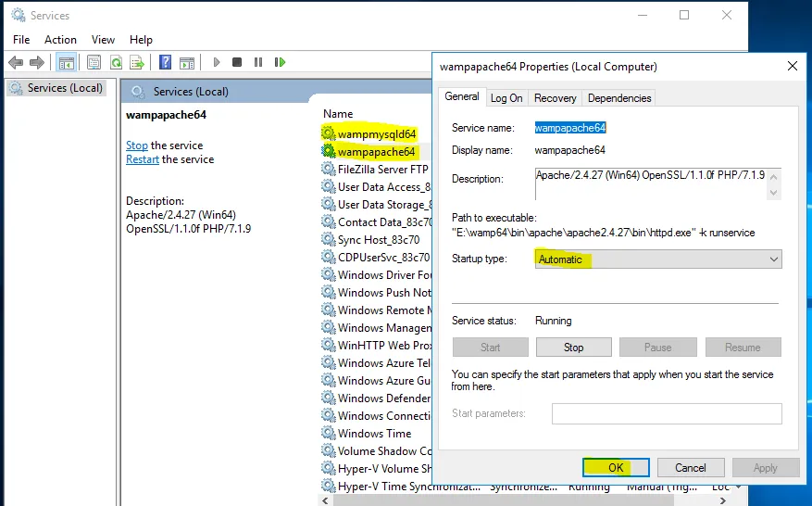Click the WinHTTP Web Proxy gear icon
The image size is (812, 506).
(329, 344)
